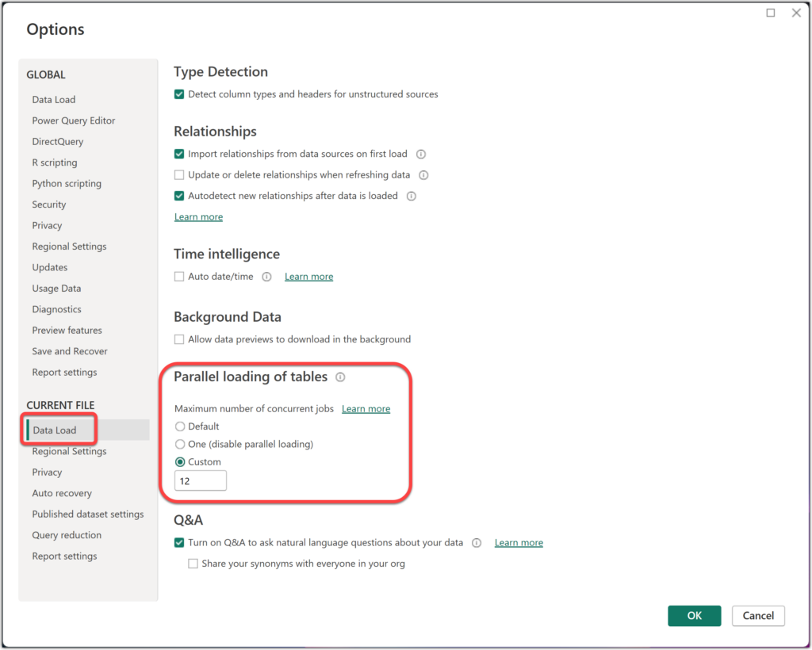812x650 pixels.
Task: View info for Autodetect new relationships option
Action: click(x=411, y=196)
